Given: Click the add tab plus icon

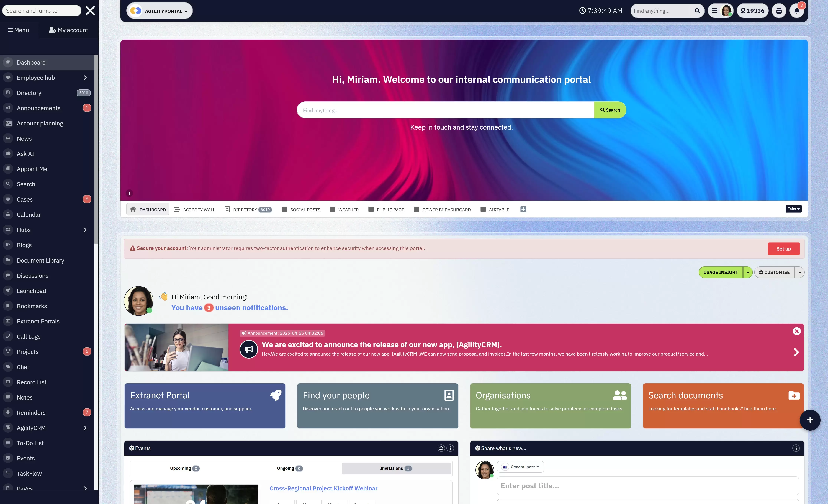Looking at the screenshot, I should tap(523, 209).
